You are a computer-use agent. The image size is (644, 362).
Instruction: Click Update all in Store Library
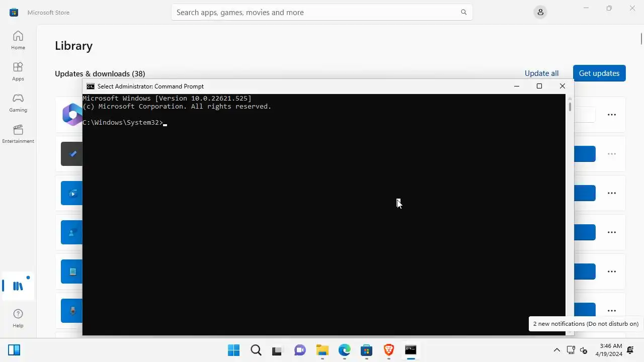tap(541, 73)
